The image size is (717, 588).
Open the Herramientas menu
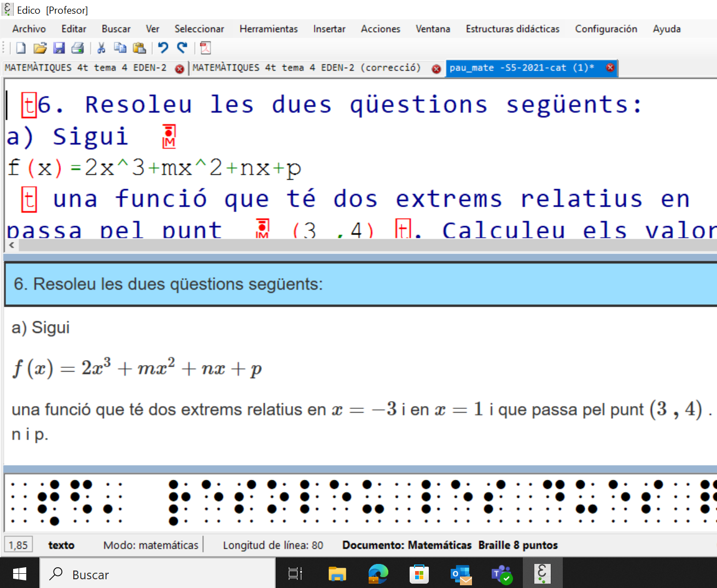point(269,29)
